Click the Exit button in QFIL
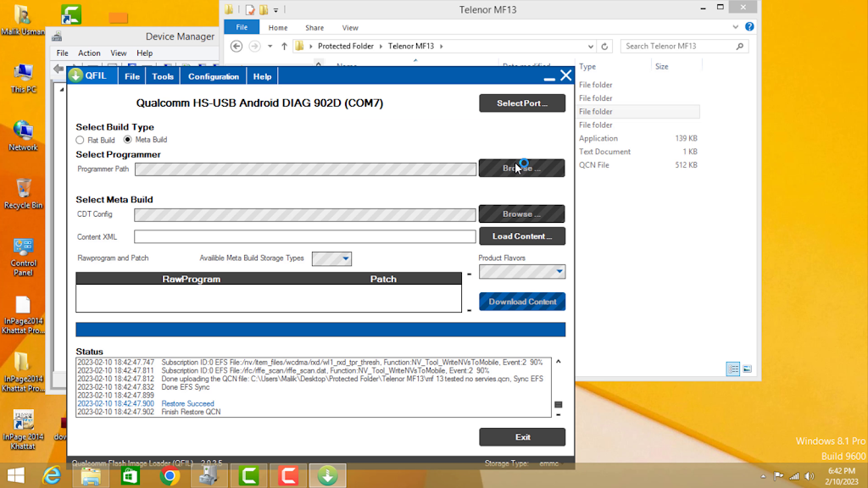The height and width of the screenshot is (488, 868). 522,437
